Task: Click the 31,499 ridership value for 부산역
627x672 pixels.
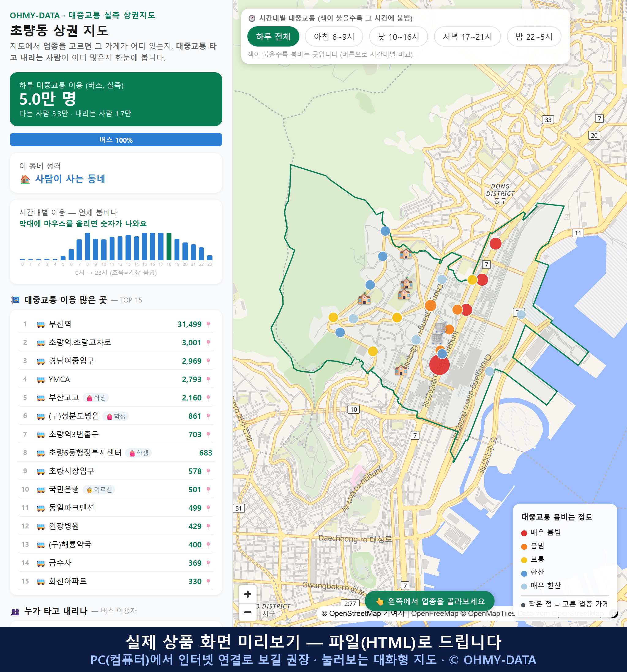Action: point(189,325)
